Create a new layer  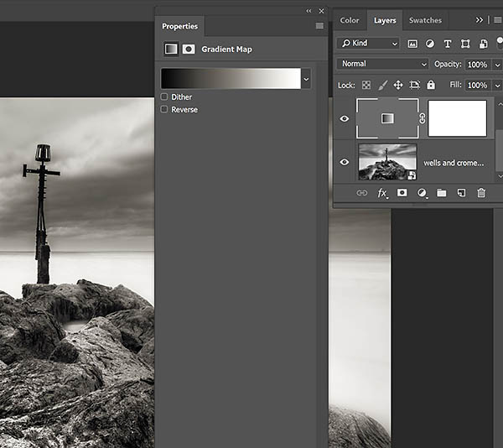(461, 193)
